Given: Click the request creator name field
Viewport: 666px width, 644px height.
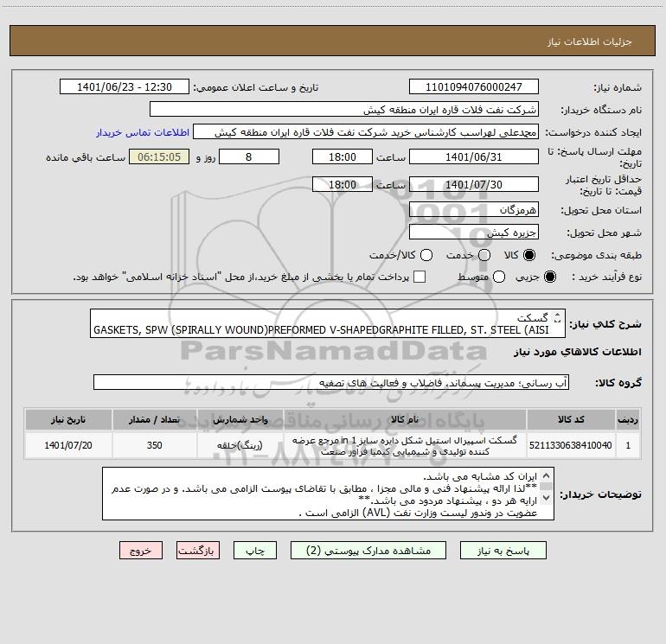Looking at the screenshot, I should pos(366,132).
